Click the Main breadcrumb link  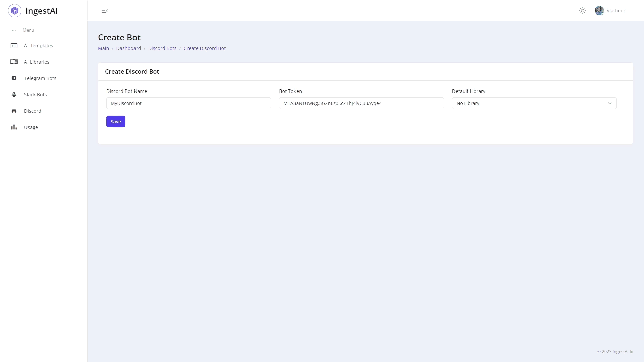coord(104,48)
